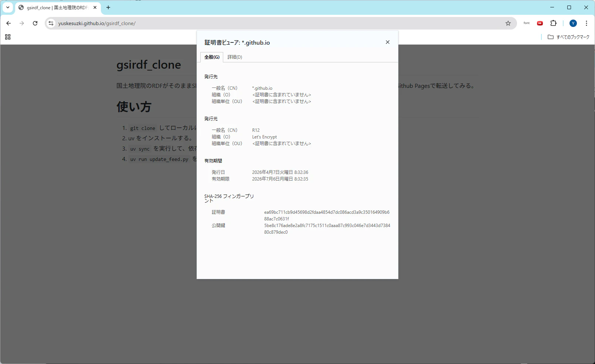Screen dimensions: 595x364
Task: Reload the current page
Action: pos(35,23)
